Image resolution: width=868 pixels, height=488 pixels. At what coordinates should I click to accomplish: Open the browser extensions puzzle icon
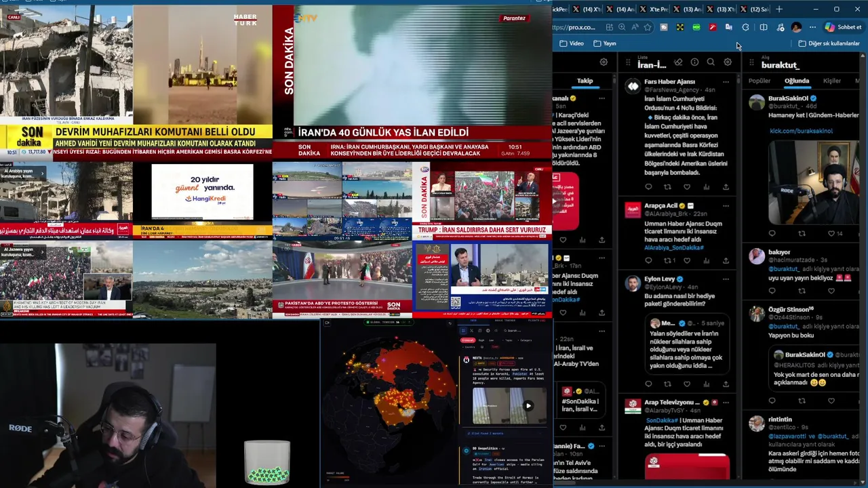click(x=745, y=27)
